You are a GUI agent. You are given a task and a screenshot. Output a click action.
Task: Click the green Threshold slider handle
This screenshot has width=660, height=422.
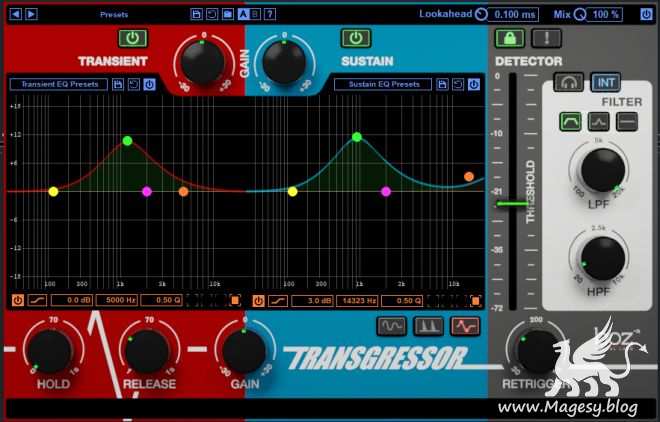[x=512, y=204]
